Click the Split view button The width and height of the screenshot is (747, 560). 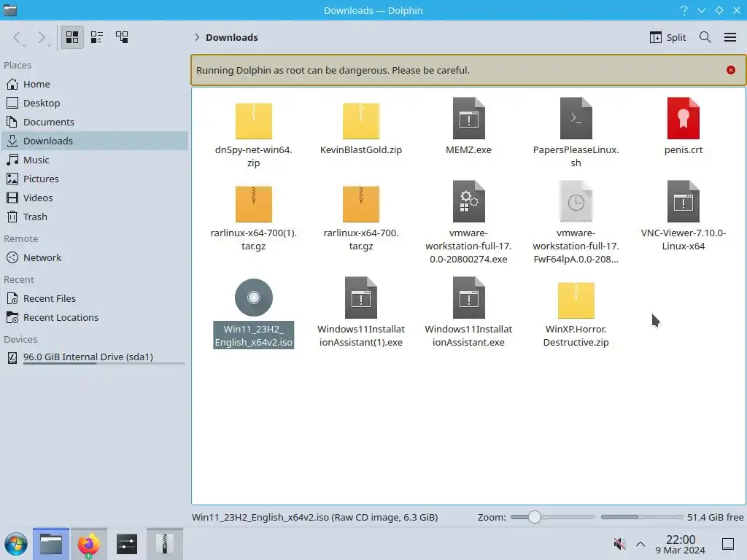coord(667,37)
